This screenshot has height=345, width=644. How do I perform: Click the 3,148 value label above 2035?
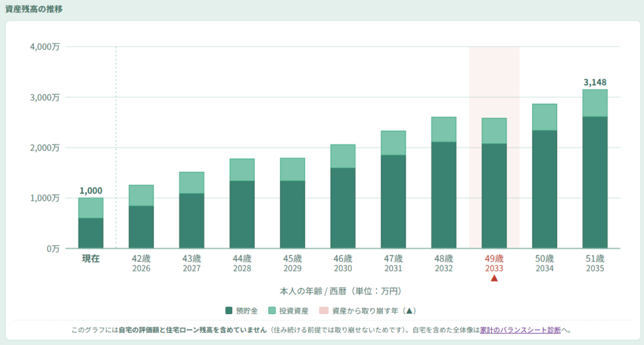click(x=595, y=82)
